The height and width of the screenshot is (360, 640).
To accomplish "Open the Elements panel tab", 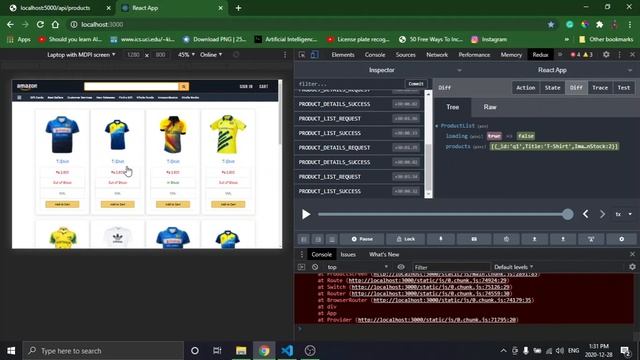I will point(343,55).
